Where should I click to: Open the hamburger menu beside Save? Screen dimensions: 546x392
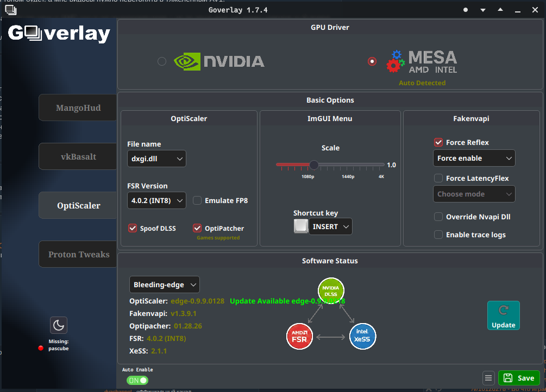(x=488, y=378)
